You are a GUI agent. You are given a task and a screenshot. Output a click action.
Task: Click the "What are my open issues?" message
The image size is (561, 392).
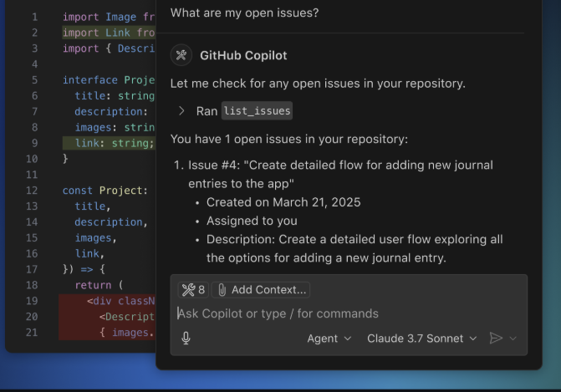click(x=244, y=13)
